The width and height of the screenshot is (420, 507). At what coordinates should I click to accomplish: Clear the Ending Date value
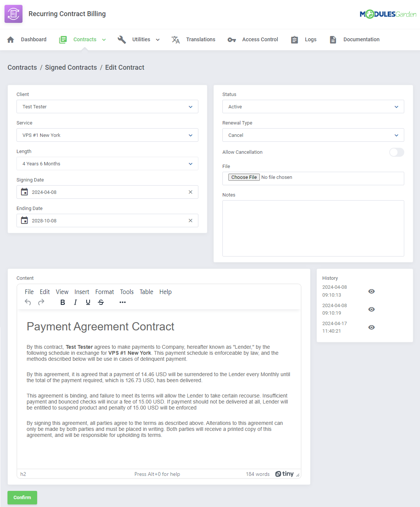point(190,220)
